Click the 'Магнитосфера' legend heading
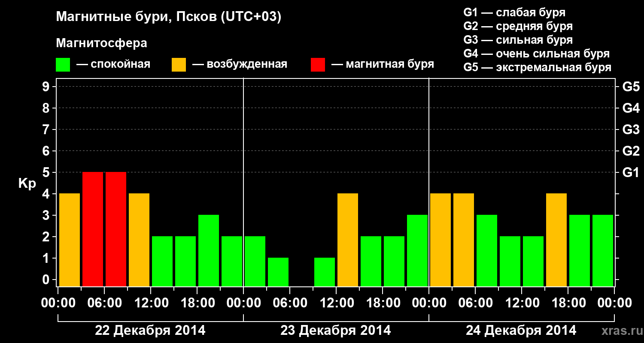Screen dimensions: 644x343 click(x=102, y=43)
